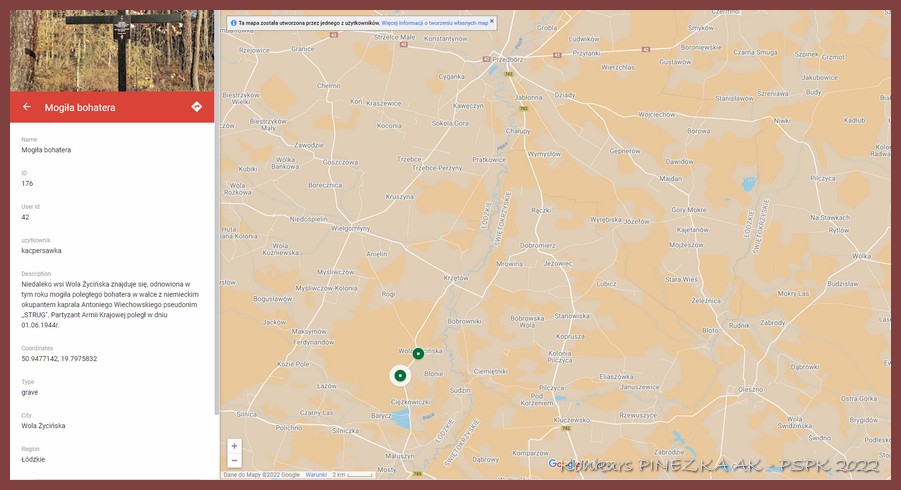Click the Dobromierz label on the map

(538, 245)
